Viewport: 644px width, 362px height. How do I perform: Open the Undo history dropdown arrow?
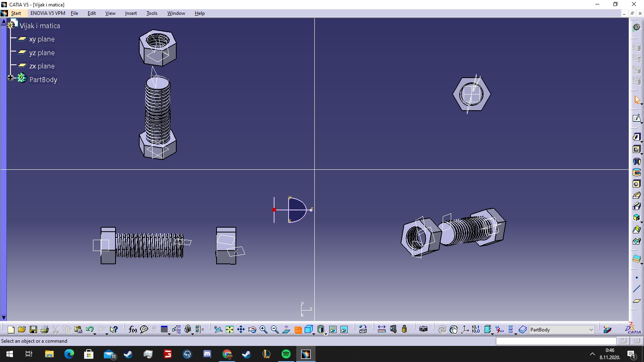95,333
